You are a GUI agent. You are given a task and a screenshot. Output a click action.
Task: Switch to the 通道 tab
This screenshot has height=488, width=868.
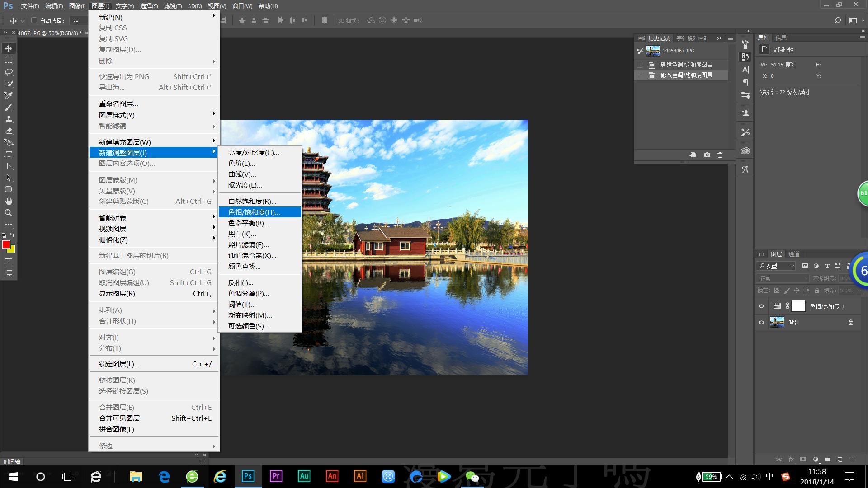pyautogui.click(x=794, y=254)
